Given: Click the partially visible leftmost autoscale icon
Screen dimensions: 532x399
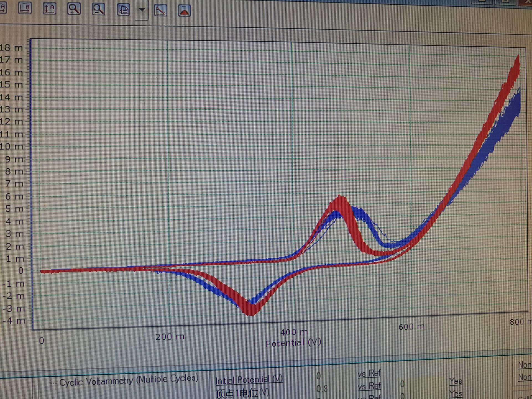Looking at the screenshot, I should [3, 8].
